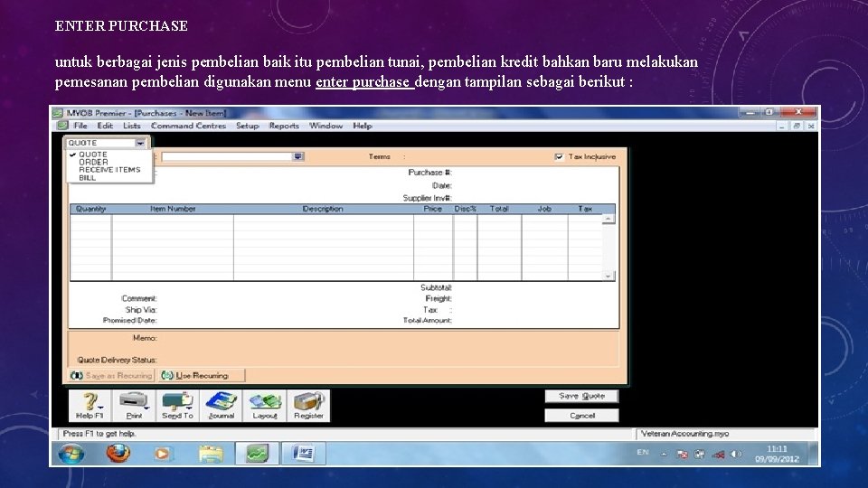868x488 pixels.
Task: Click the Terms label
Action: pyautogui.click(x=380, y=157)
